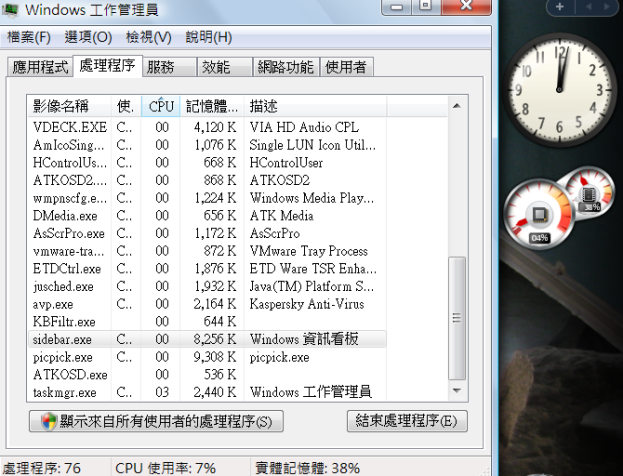Click CPU 使用率: 7% status entry

click(x=165, y=468)
